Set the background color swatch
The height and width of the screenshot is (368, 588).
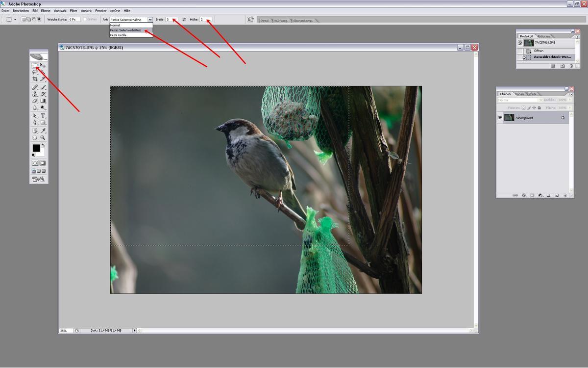coord(41,153)
